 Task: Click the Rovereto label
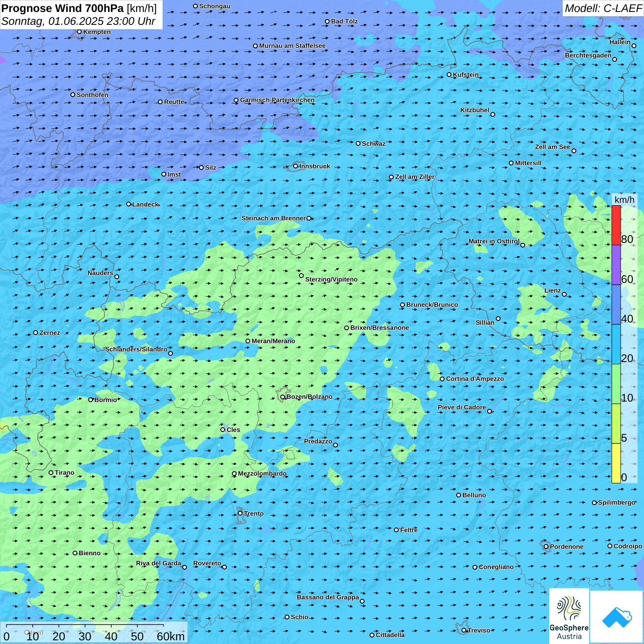(x=207, y=563)
